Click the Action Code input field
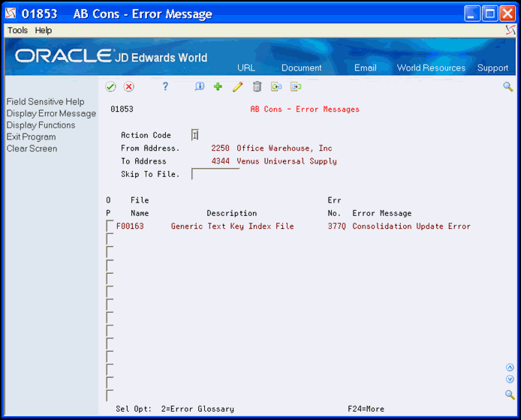Screen dimensions: 521x420 coord(195,135)
